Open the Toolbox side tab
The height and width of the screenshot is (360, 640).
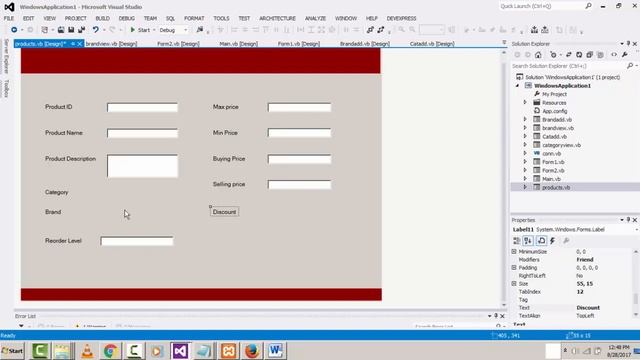click(x=6, y=88)
